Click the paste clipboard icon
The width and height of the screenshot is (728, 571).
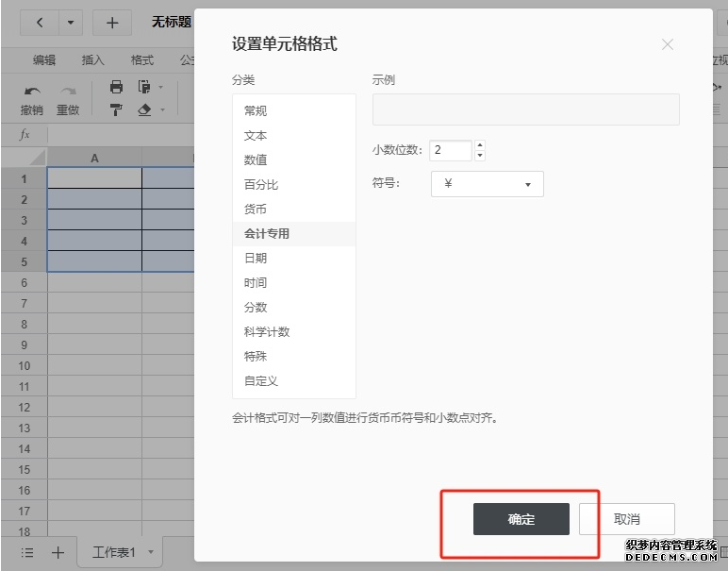[144, 87]
